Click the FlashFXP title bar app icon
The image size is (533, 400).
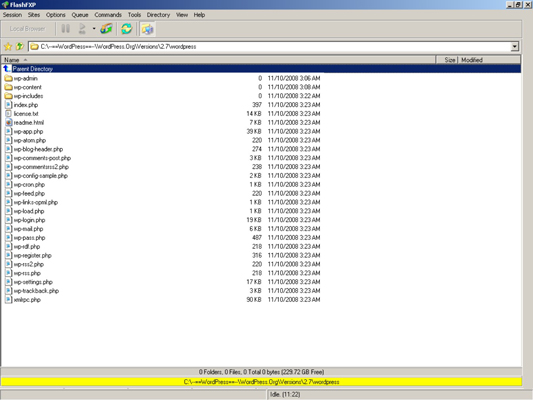pyautogui.click(x=5, y=4)
